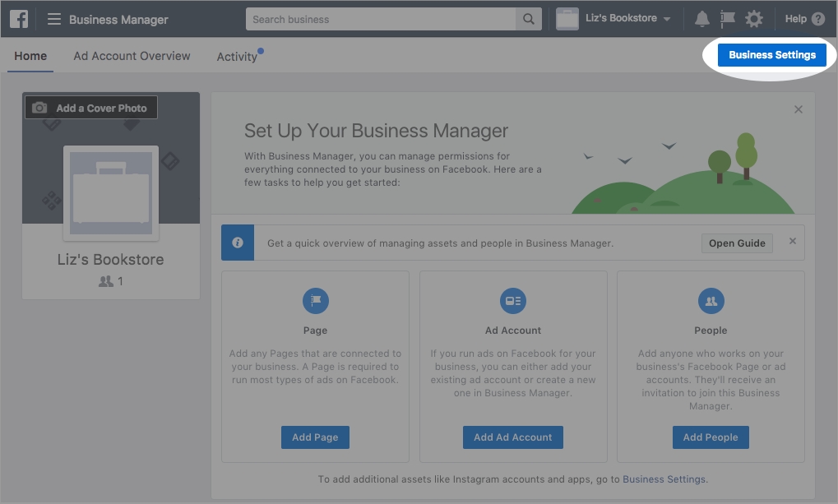Click the camera icon on cover photo
The image size is (838, 504).
(39, 108)
